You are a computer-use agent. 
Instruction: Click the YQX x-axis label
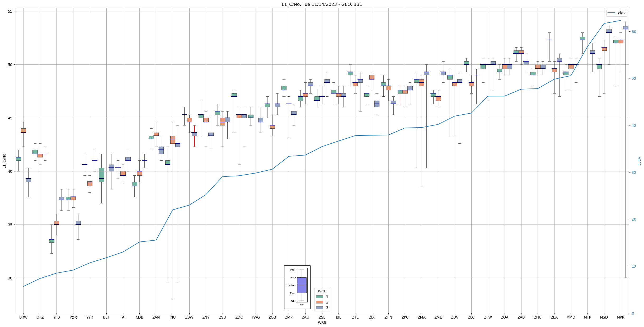[x=73, y=317]
